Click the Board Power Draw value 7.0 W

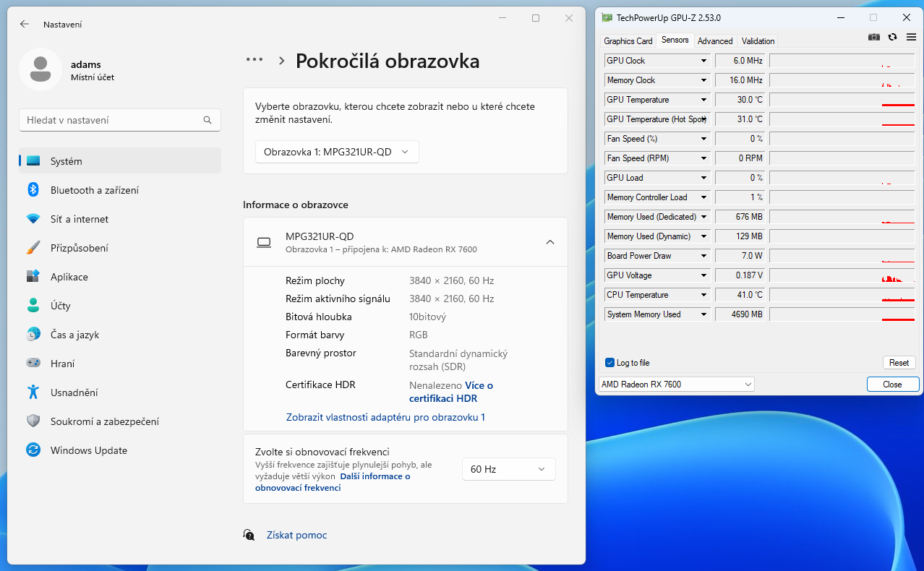[740, 256]
